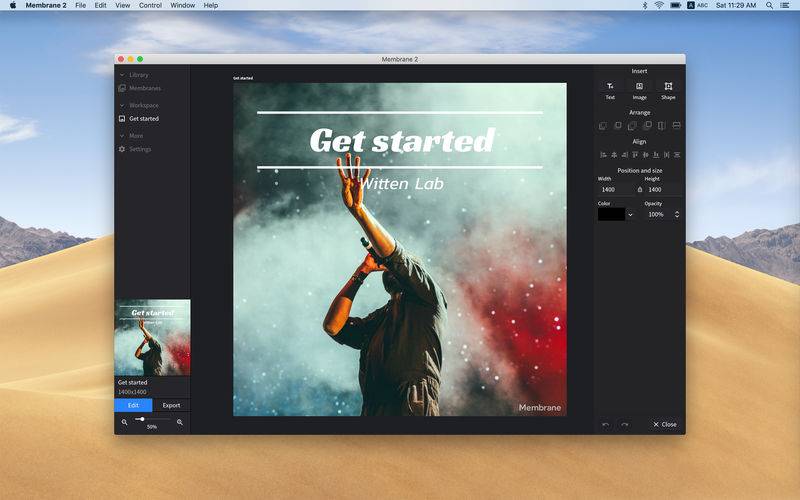The image size is (800, 500).
Task: Align selection to the left edge
Action: tap(603, 155)
